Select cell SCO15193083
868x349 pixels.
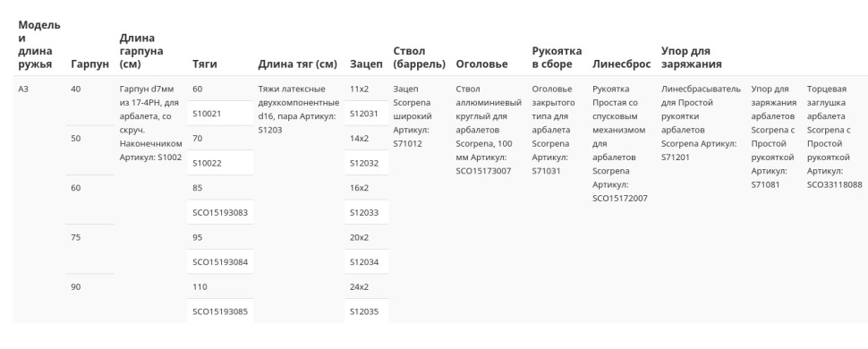[220, 212]
